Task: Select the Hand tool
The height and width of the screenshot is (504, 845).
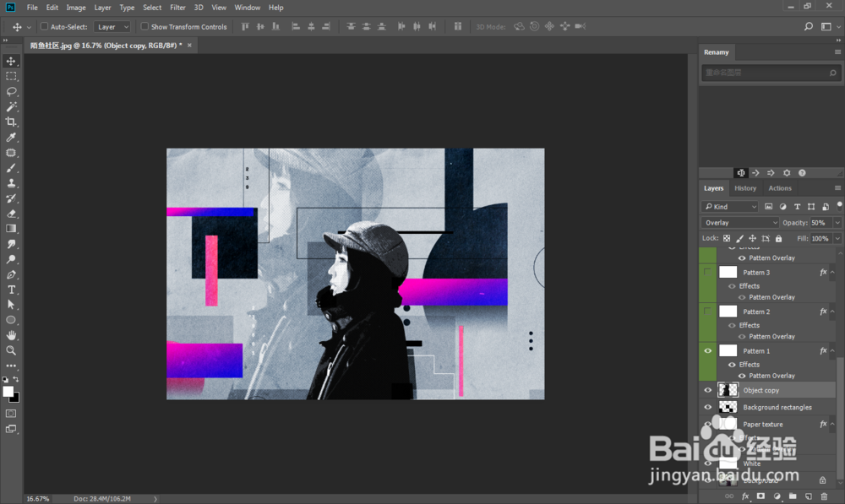Action: (x=11, y=335)
